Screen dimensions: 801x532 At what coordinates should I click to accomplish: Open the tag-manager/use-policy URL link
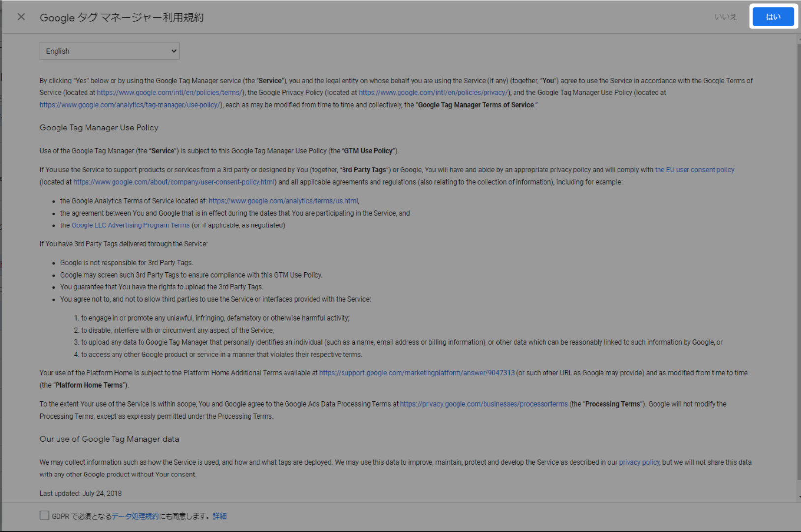pyautogui.click(x=131, y=105)
